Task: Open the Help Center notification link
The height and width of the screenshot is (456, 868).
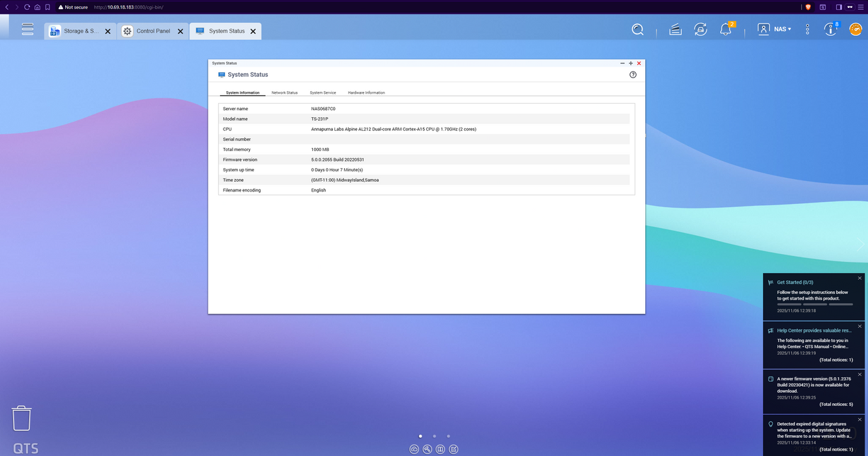Action: point(814,330)
